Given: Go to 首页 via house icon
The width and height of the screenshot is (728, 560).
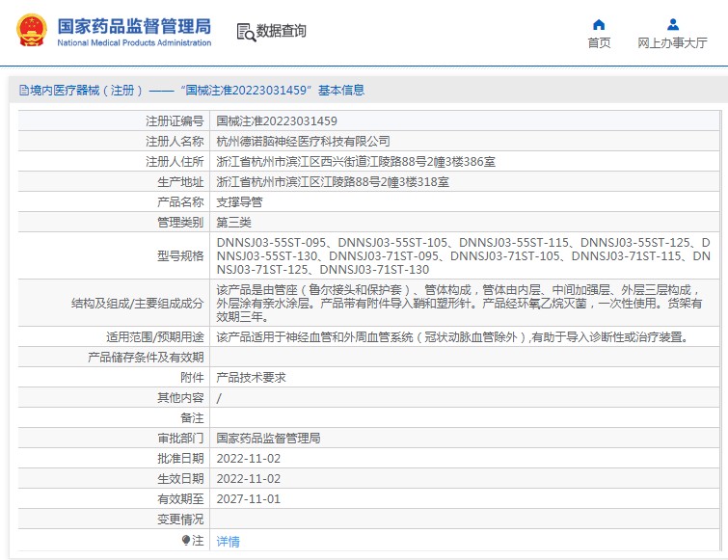Looking at the screenshot, I should pyautogui.click(x=599, y=24).
